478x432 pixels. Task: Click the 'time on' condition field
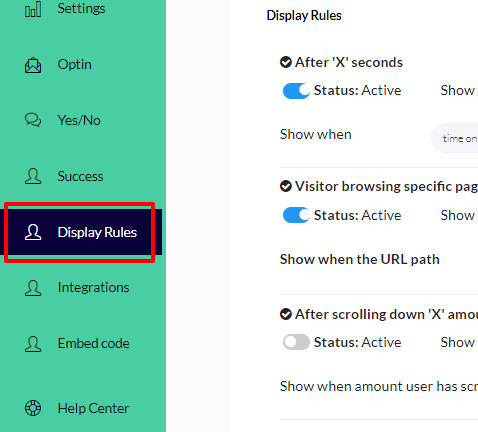click(x=455, y=138)
